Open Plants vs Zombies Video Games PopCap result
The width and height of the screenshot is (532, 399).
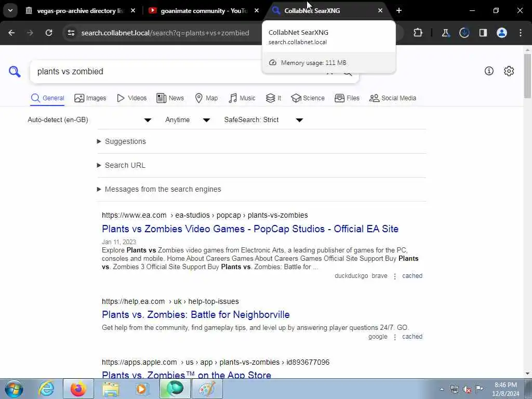click(x=250, y=229)
